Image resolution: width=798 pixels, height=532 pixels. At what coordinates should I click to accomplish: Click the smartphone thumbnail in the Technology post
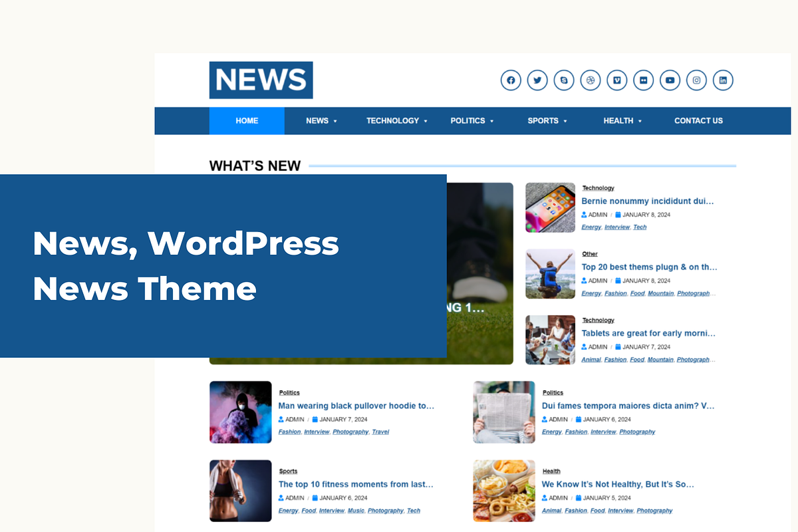tap(550, 207)
